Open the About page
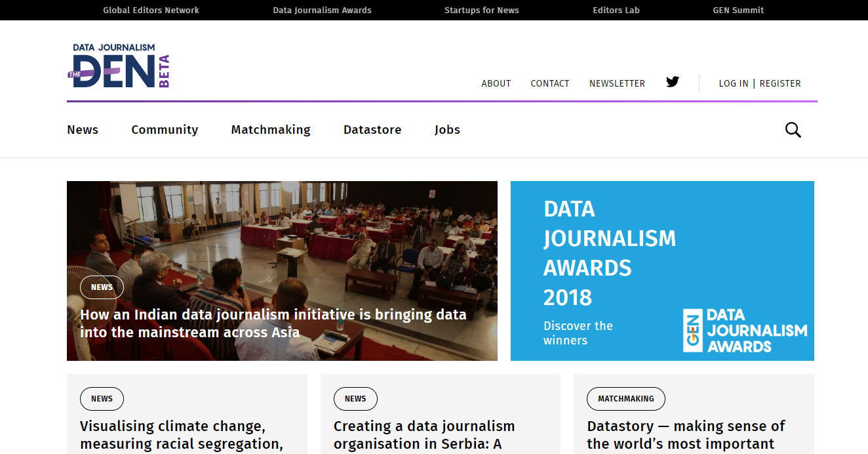The width and height of the screenshot is (868, 454). point(496,83)
